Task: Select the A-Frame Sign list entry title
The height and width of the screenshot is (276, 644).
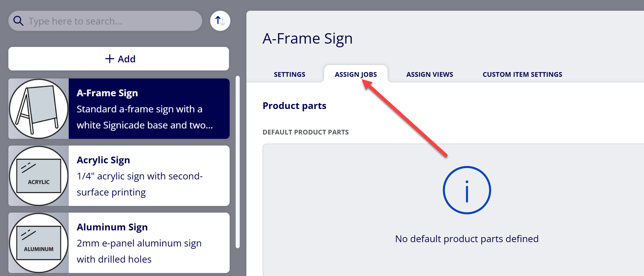Action: point(107,93)
